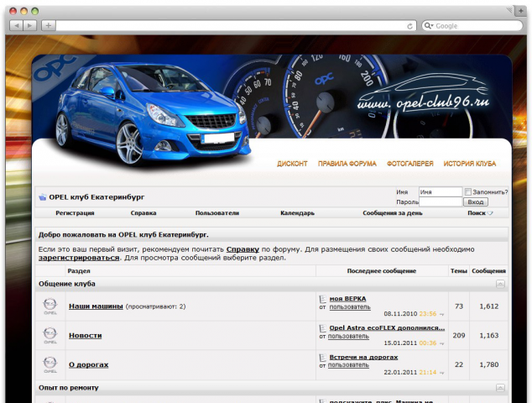Click the Темы column header
The image size is (532, 403).
pos(459,271)
